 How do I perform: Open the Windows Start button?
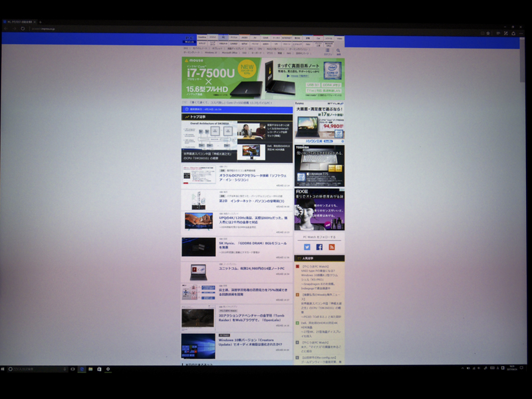click(x=3, y=369)
